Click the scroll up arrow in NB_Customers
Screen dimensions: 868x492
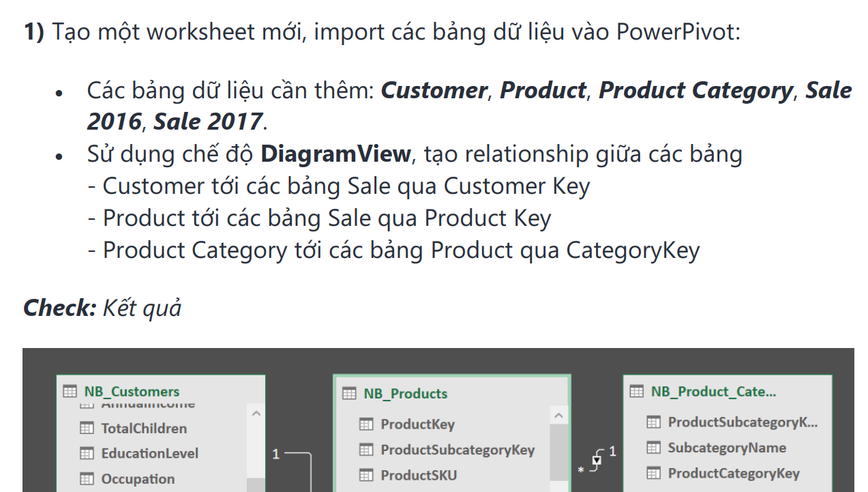click(x=256, y=413)
